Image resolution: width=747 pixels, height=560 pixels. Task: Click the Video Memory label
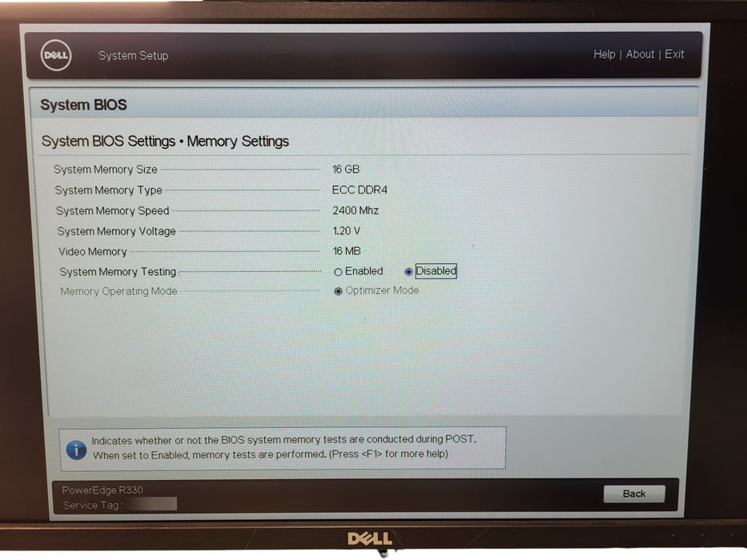tap(92, 251)
